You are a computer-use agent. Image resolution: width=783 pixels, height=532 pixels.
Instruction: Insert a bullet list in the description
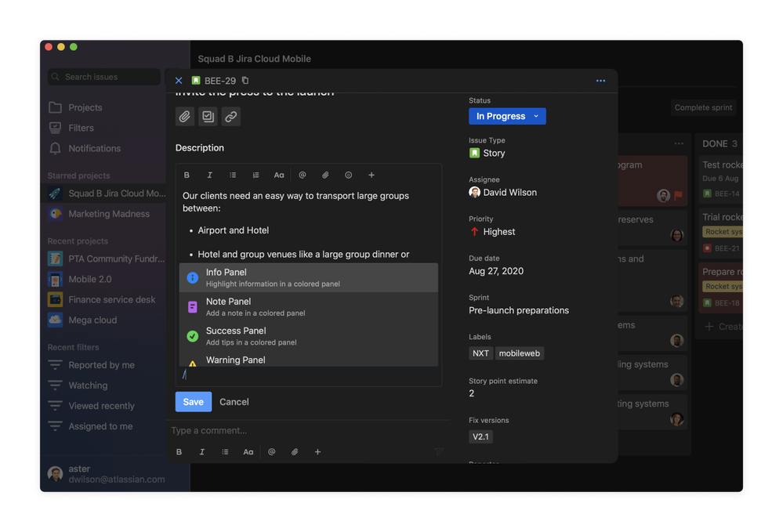pos(233,176)
